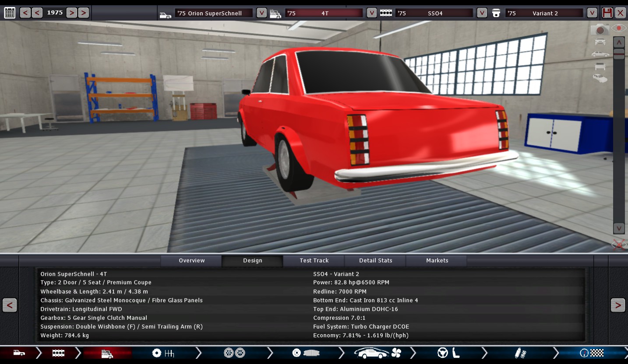Click the 'Power: 82.8 hp@6500 RPM' line
The height and width of the screenshot is (364, 628).
(x=351, y=283)
